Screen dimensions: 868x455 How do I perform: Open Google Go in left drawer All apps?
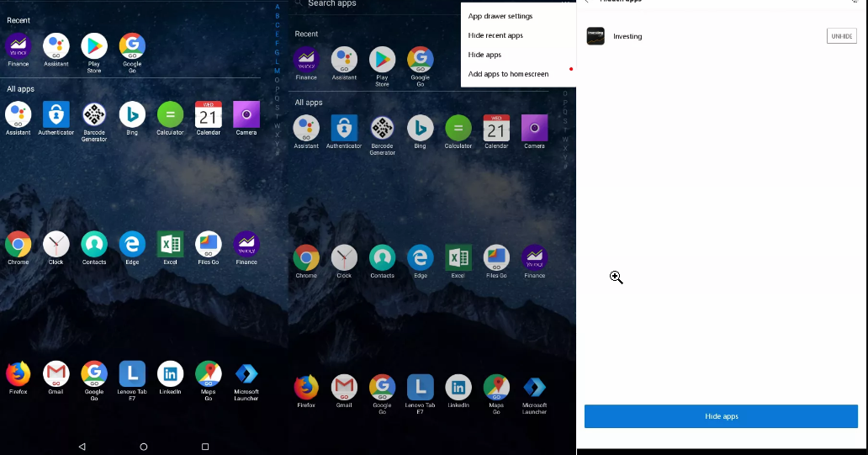click(94, 373)
